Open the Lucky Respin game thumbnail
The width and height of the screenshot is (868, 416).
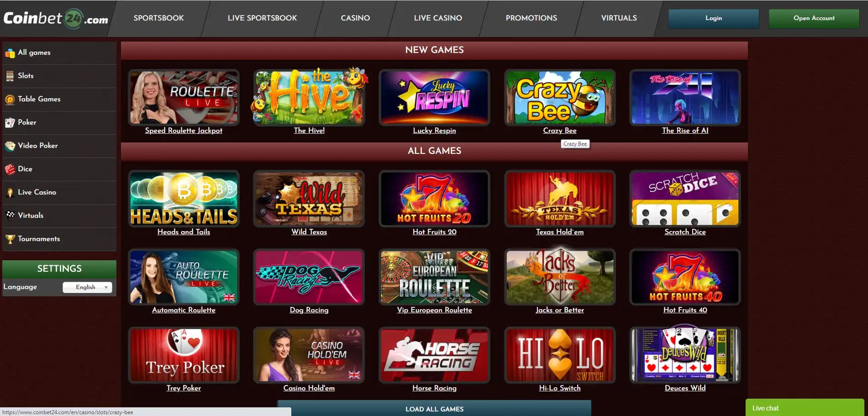coord(434,97)
